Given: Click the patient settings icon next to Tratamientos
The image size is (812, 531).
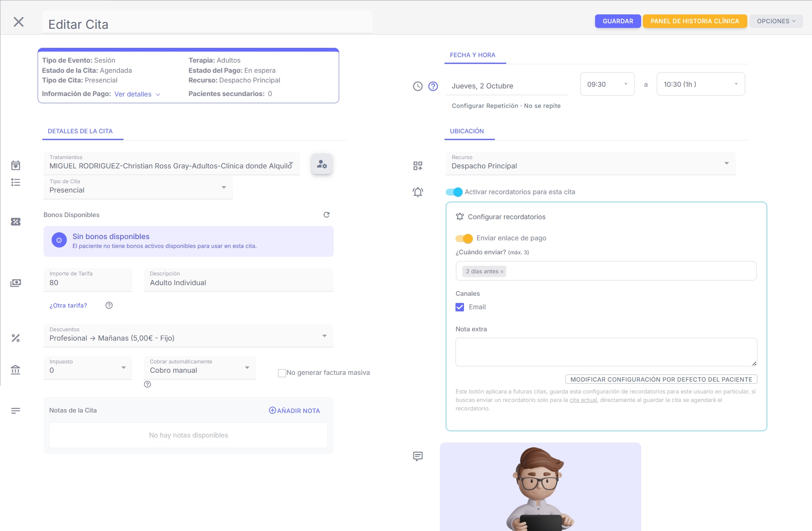Looking at the screenshot, I should click(322, 164).
